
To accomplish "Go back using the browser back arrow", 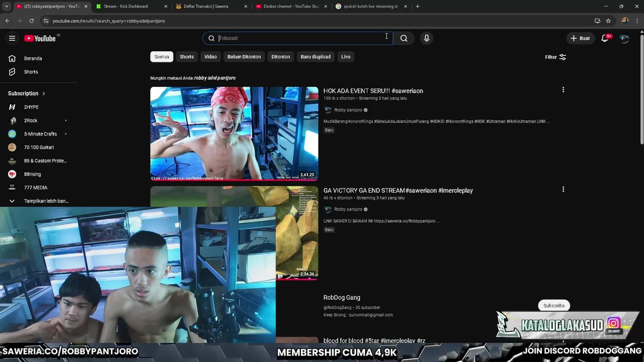I will [7, 21].
